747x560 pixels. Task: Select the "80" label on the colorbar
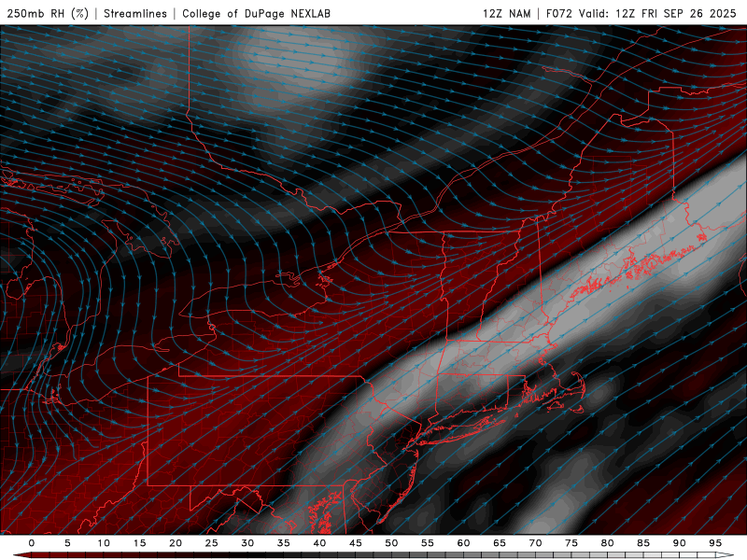coord(607,543)
